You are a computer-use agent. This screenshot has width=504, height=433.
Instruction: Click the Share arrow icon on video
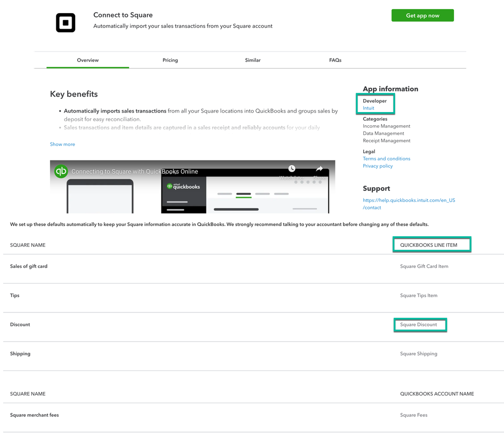pyautogui.click(x=319, y=170)
